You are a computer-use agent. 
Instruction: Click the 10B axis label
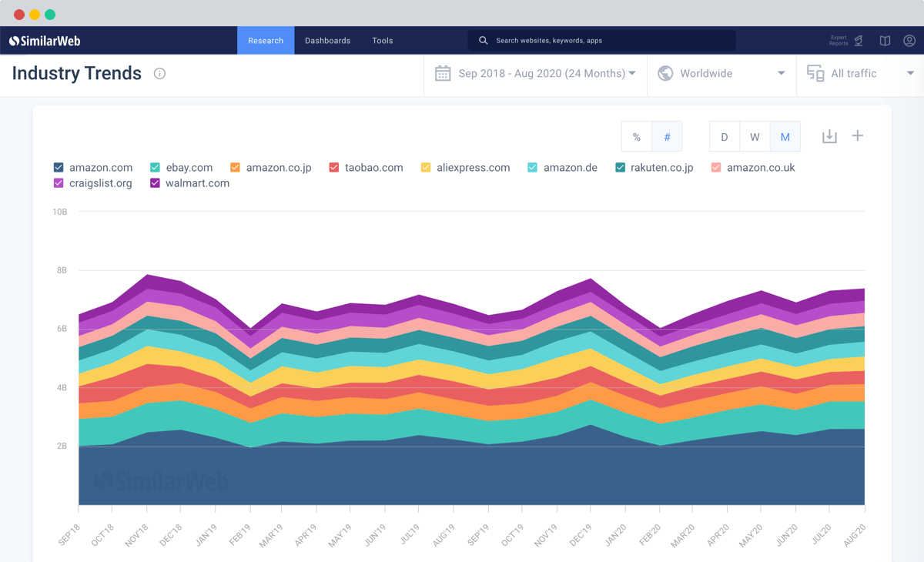[x=59, y=212]
